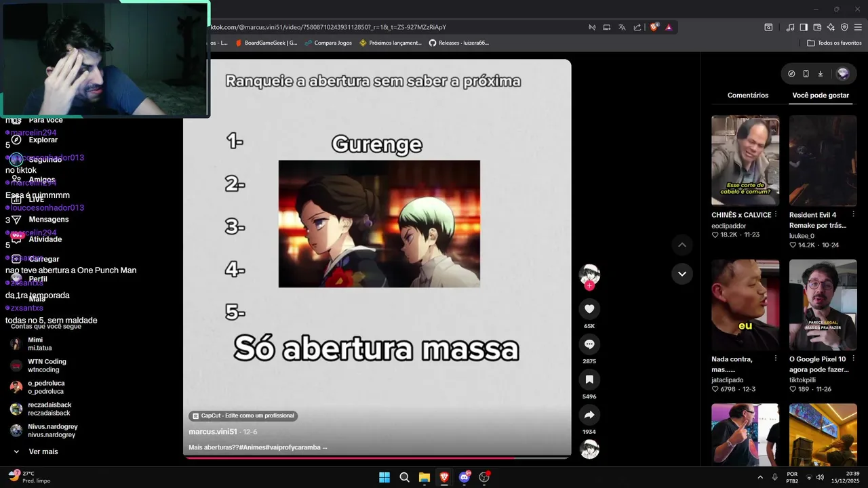The image size is (868, 488).
Task: Open the Resident Evil 4 Remake video thumbnail
Action: 823,160
